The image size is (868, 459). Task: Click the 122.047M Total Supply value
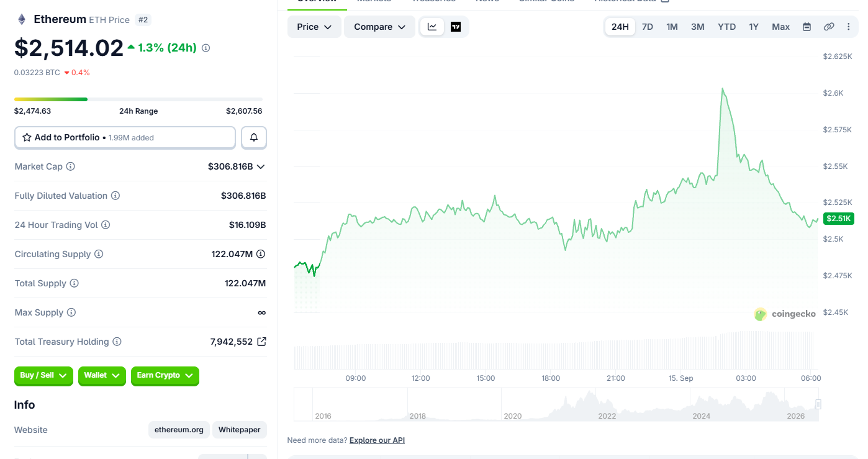pyautogui.click(x=245, y=283)
